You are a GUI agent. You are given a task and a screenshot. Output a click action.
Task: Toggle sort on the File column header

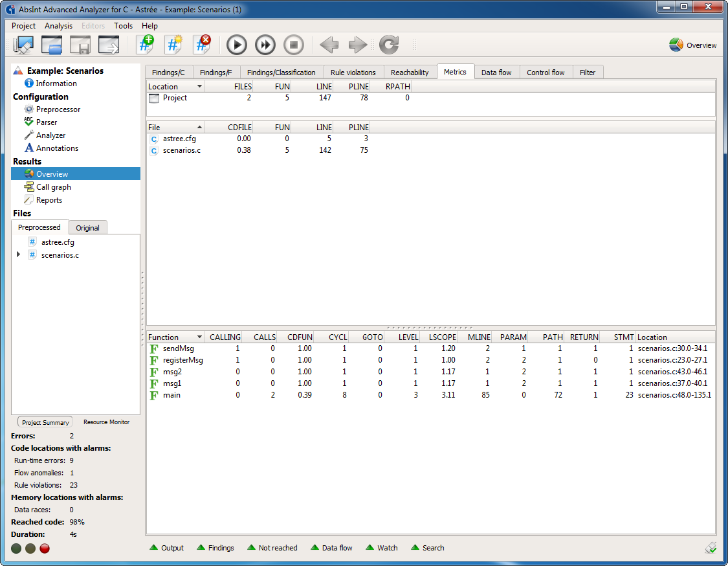pos(175,128)
